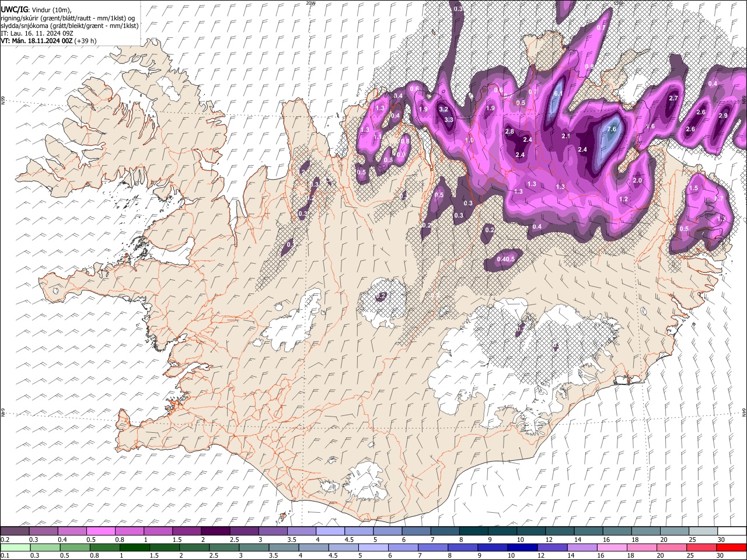Select lower legend pink swatch between 18 and 20
This screenshot has width=747, height=560.
coord(642,547)
